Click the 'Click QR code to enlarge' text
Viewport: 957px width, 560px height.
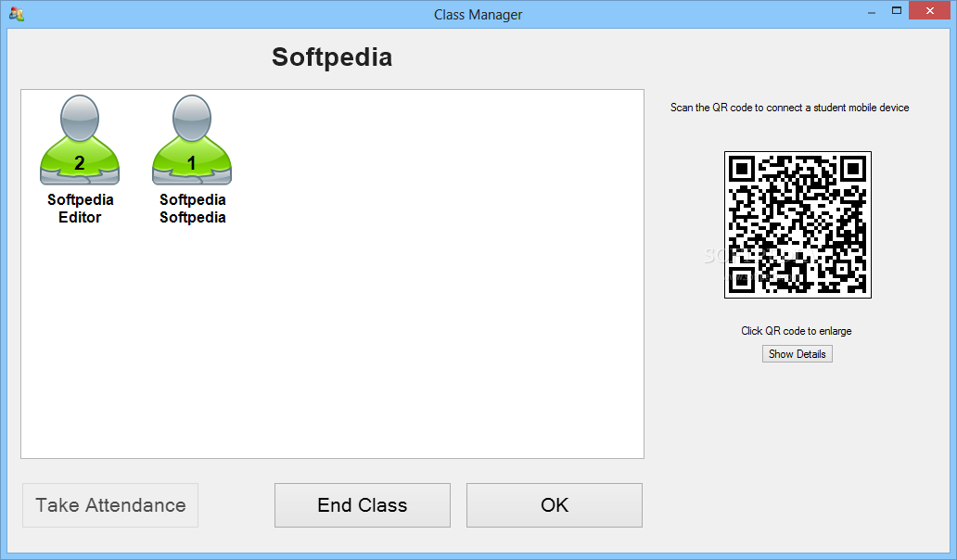click(x=797, y=331)
